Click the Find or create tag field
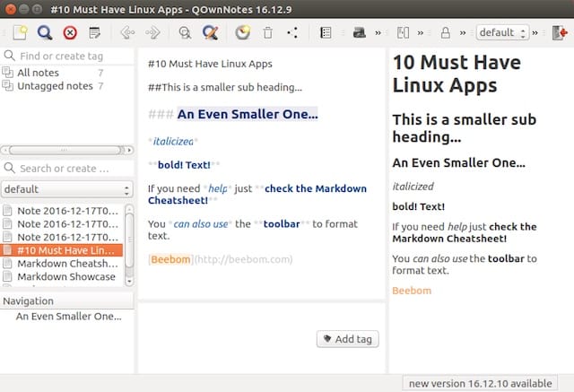This screenshot has height=392, width=574. click(x=67, y=56)
